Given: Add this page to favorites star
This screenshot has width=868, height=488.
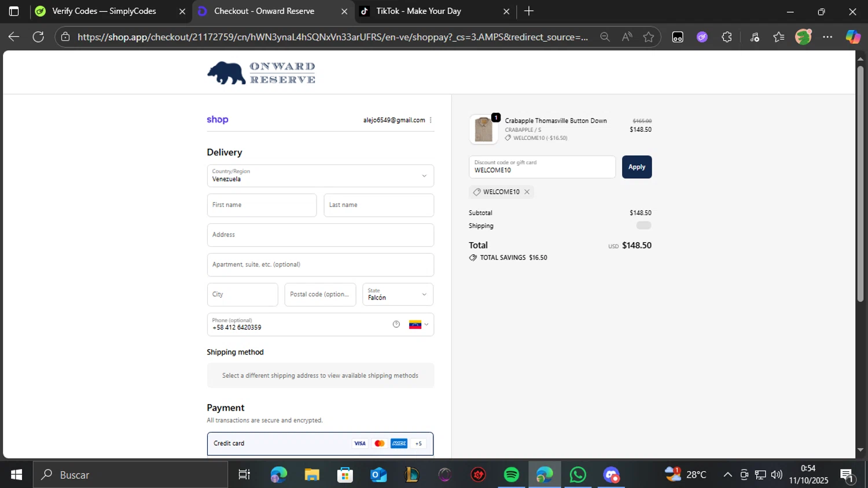Looking at the screenshot, I should click(649, 37).
